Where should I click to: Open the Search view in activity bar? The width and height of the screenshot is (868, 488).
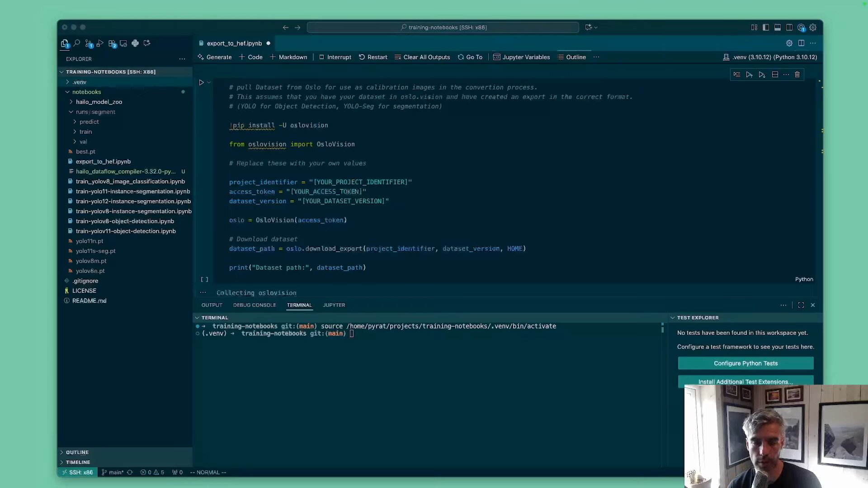(77, 43)
